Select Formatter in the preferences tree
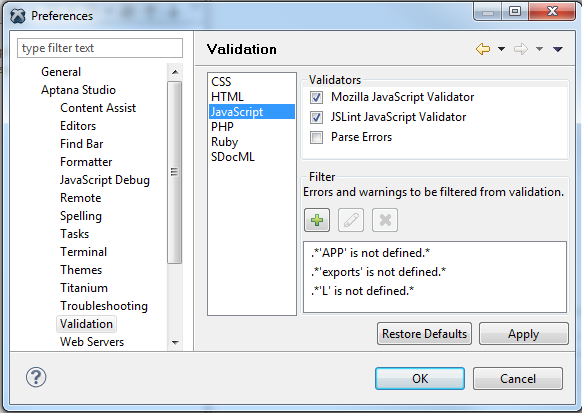The image size is (582, 413). coord(86,162)
